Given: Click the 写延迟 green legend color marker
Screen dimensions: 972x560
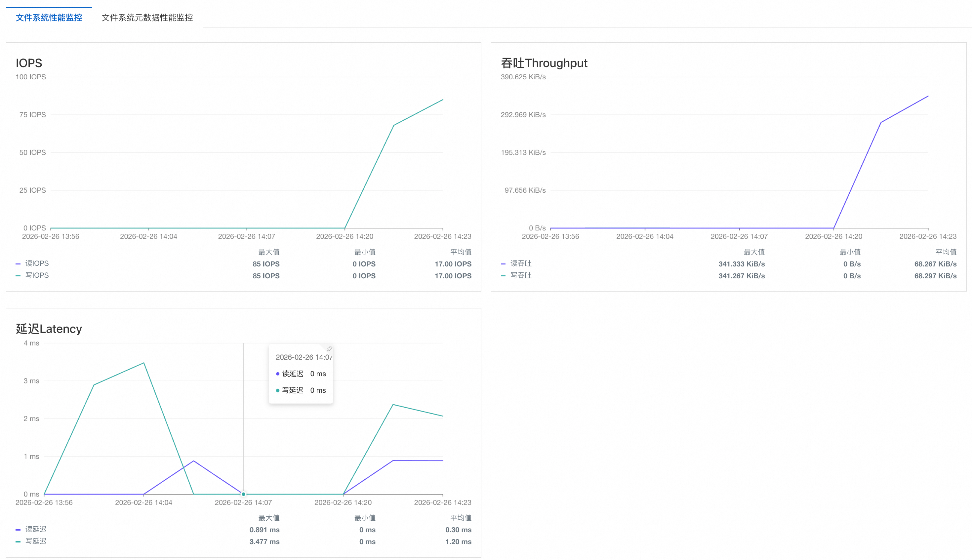Looking at the screenshot, I should point(18,541).
